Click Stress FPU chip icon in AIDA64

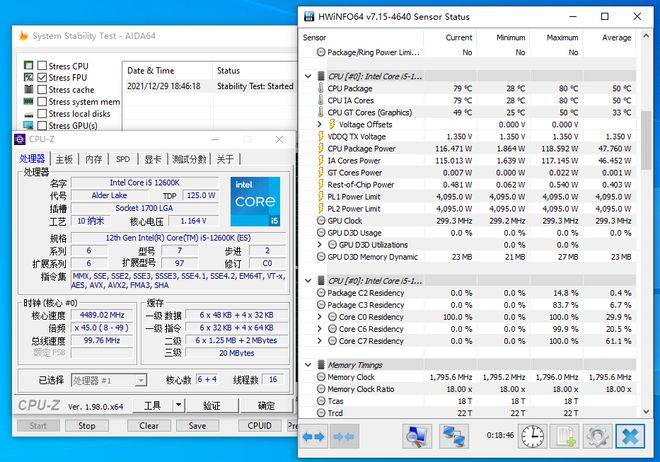(28, 77)
